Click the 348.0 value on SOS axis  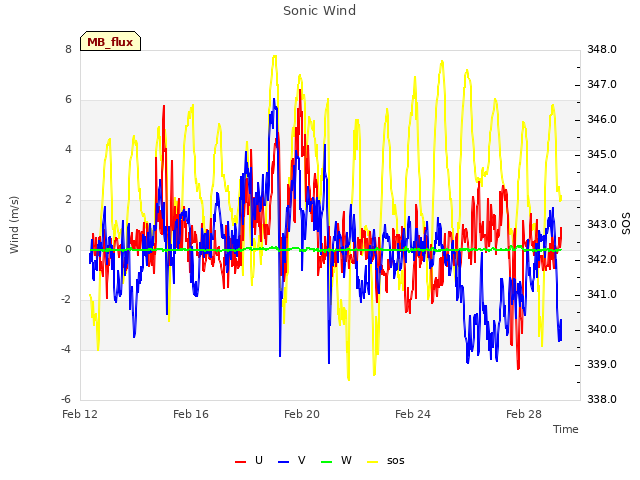click(602, 49)
